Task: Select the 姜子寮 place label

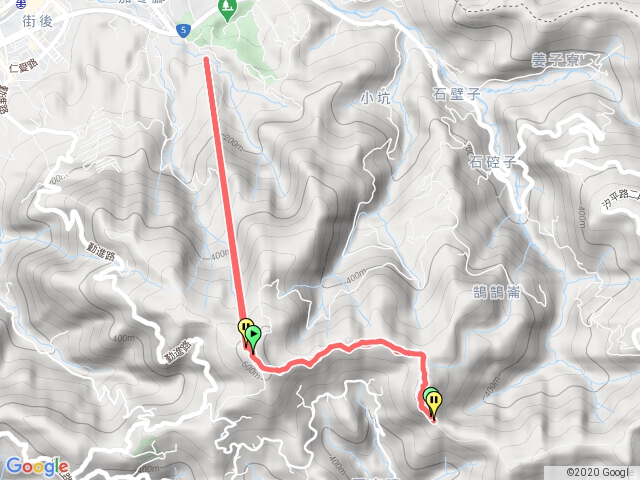Action: tap(555, 60)
